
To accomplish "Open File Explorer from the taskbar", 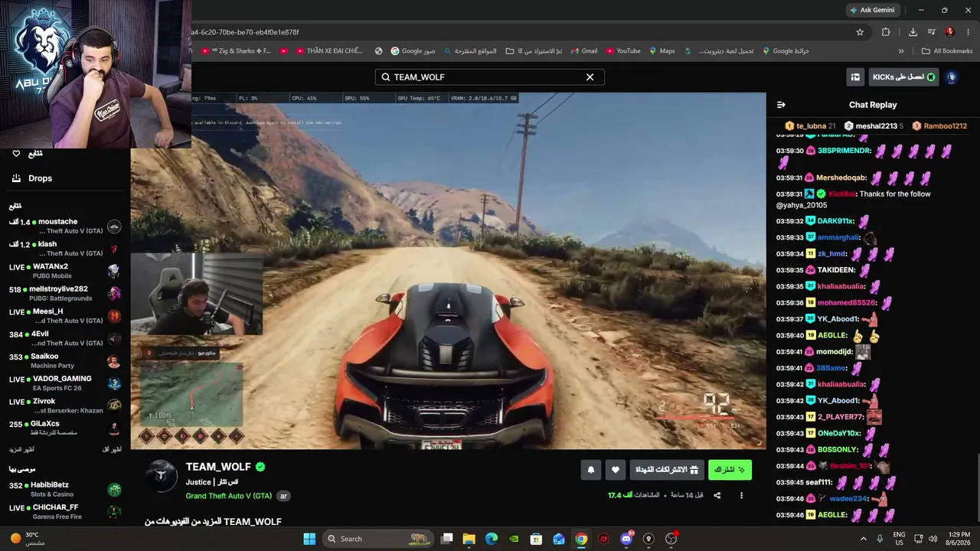I will (x=469, y=539).
